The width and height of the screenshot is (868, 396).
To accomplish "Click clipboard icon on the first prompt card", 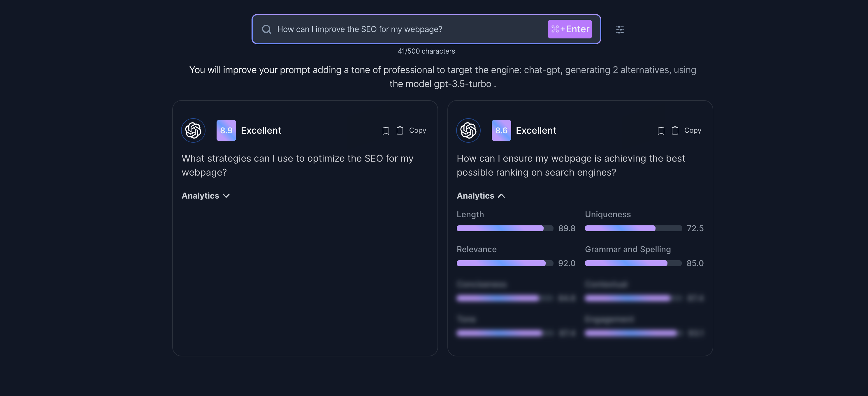I will 400,131.
